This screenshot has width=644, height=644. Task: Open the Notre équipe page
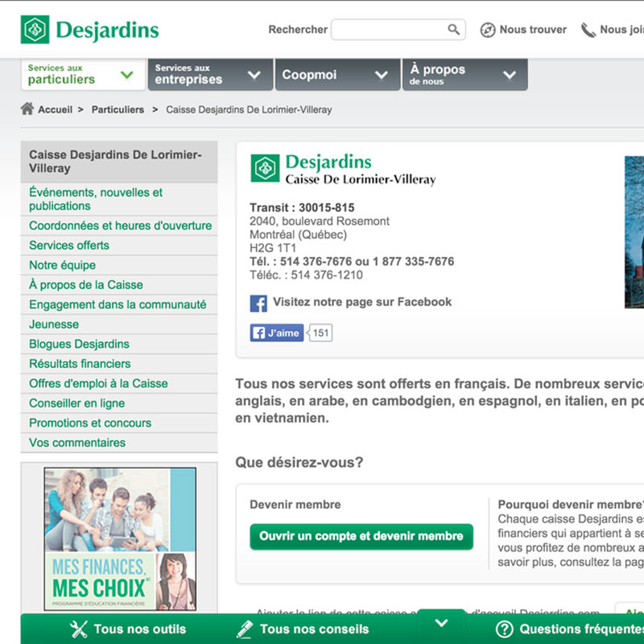coord(119,265)
